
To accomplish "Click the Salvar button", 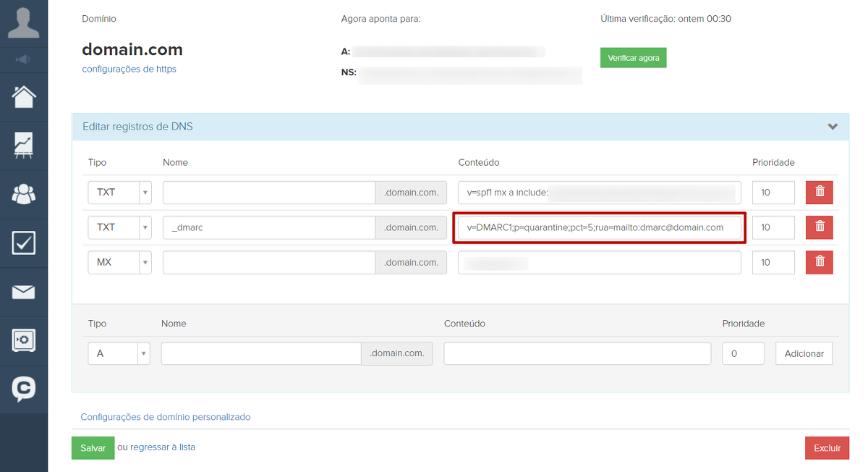I will pos(93,448).
